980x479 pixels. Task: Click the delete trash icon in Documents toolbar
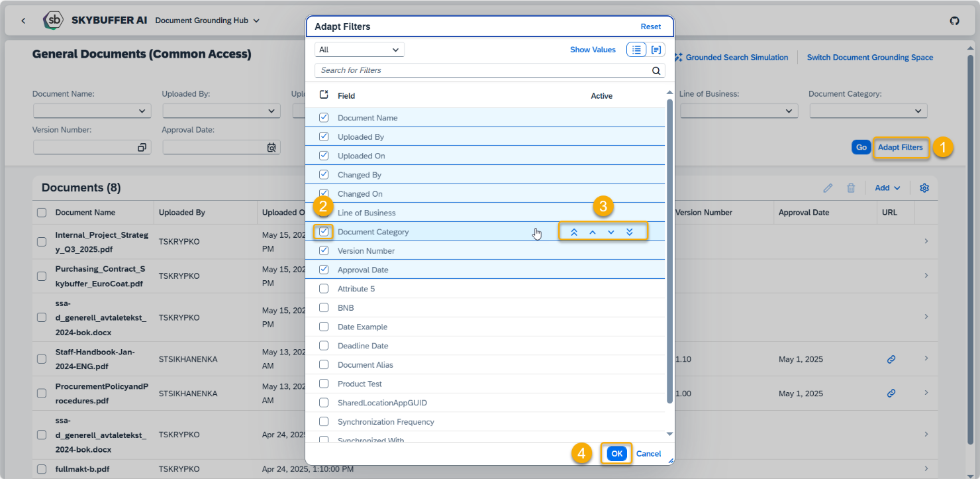click(x=851, y=188)
